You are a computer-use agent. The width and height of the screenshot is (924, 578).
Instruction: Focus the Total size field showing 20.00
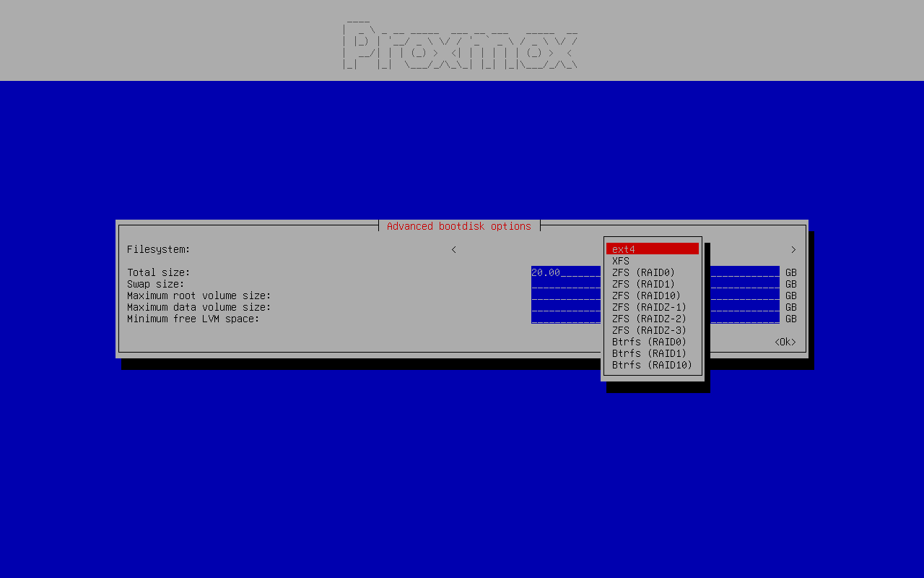pos(655,272)
